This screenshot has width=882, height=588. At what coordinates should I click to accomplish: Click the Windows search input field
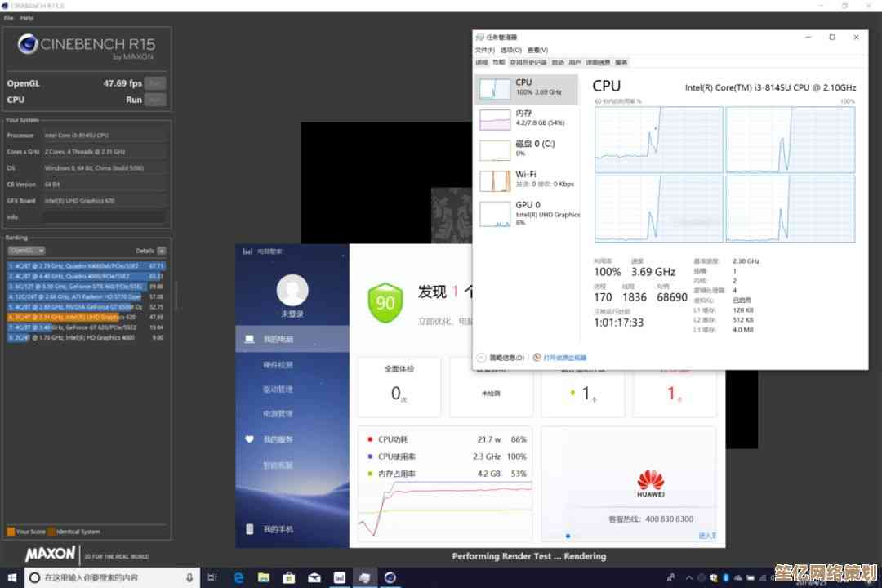point(106,578)
